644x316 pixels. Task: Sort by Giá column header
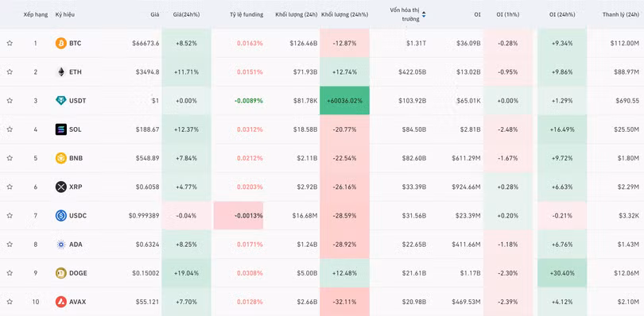(155, 14)
